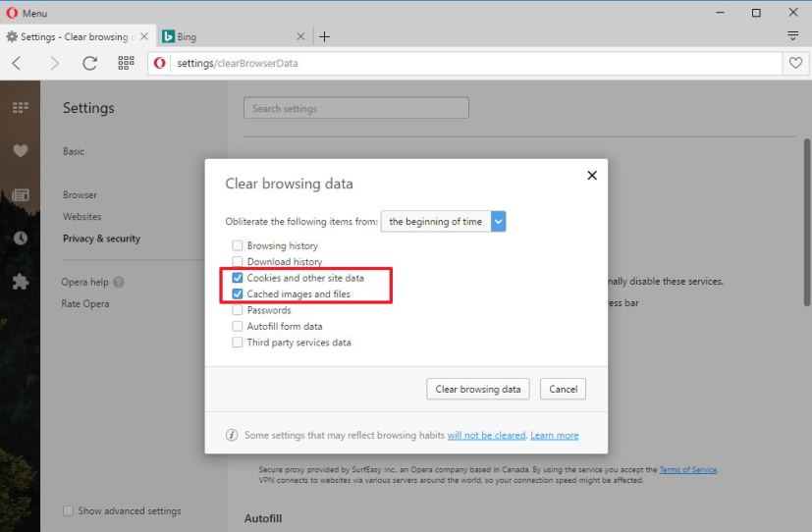Open the News icon in the sidebar
812x532 pixels.
click(x=21, y=194)
